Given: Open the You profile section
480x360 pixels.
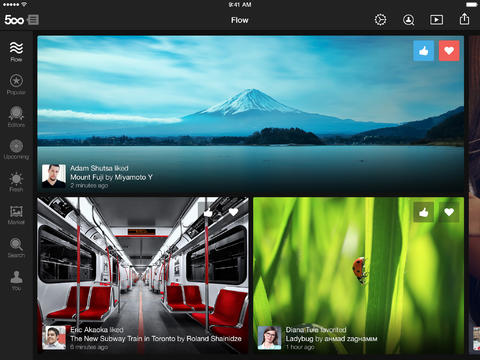Looking at the screenshot, I should point(16,281).
